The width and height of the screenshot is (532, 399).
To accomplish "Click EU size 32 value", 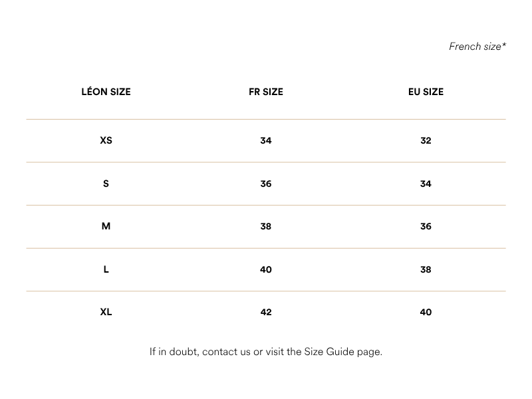I will click(426, 140).
